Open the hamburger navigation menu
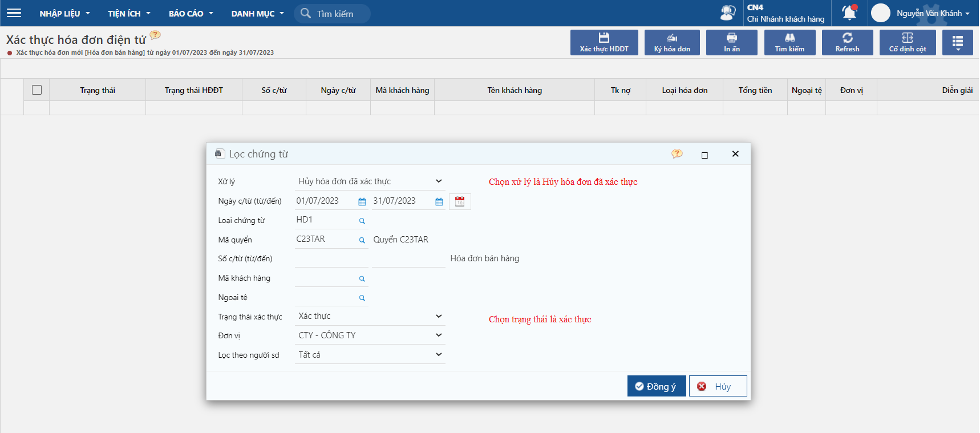 (x=14, y=13)
